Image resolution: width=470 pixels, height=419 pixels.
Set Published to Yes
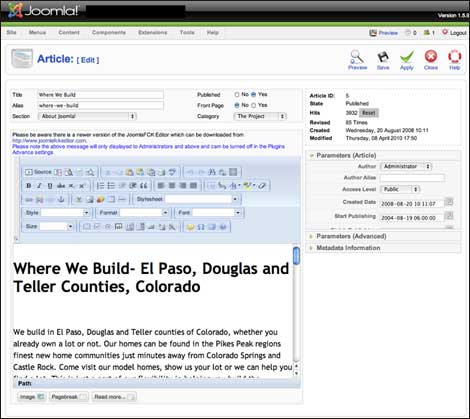point(254,95)
